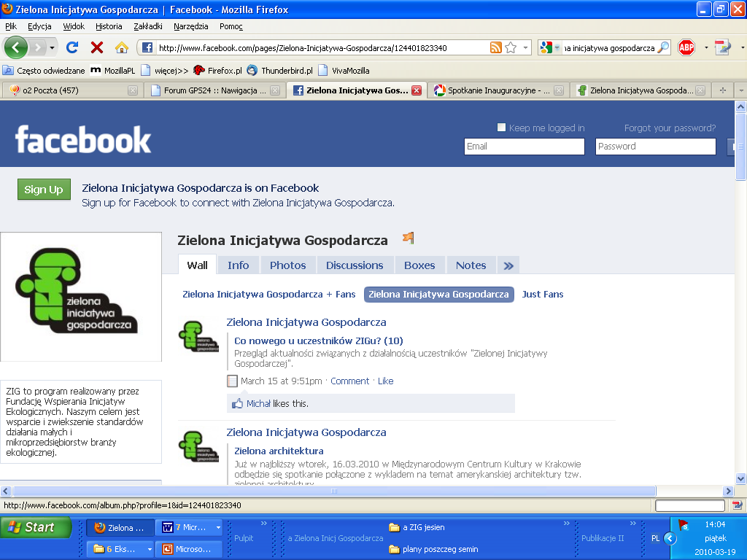Switch to the Discussions tab
The image size is (747, 560).
click(355, 265)
